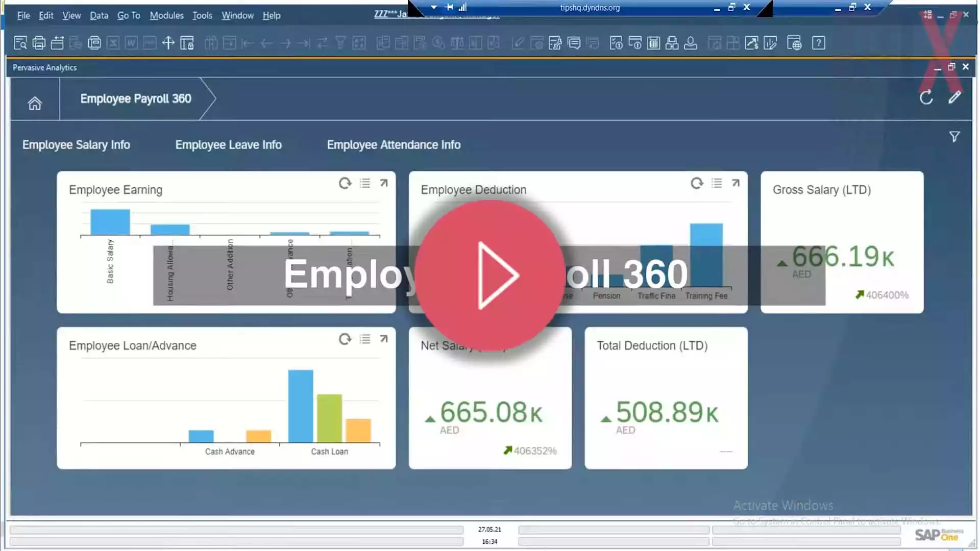Click the Export to Word icon
Image resolution: width=980 pixels, height=551 pixels.
[131, 43]
